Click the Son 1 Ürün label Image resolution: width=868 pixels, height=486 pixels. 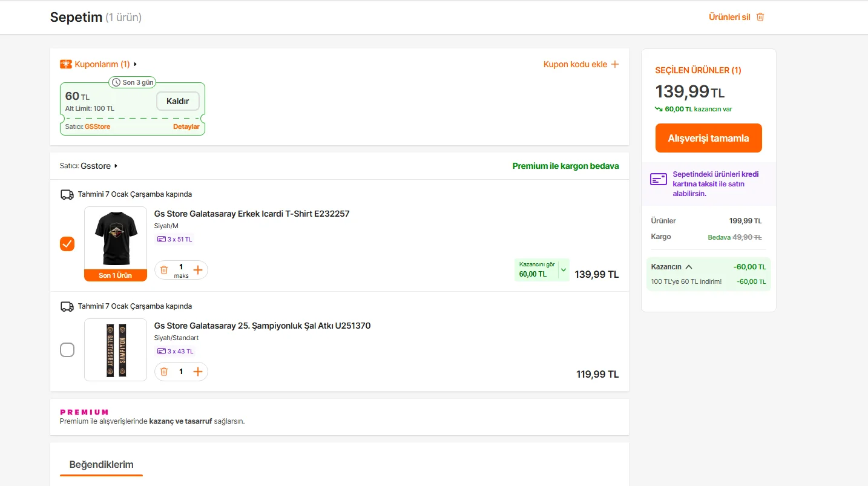[116, 275]
